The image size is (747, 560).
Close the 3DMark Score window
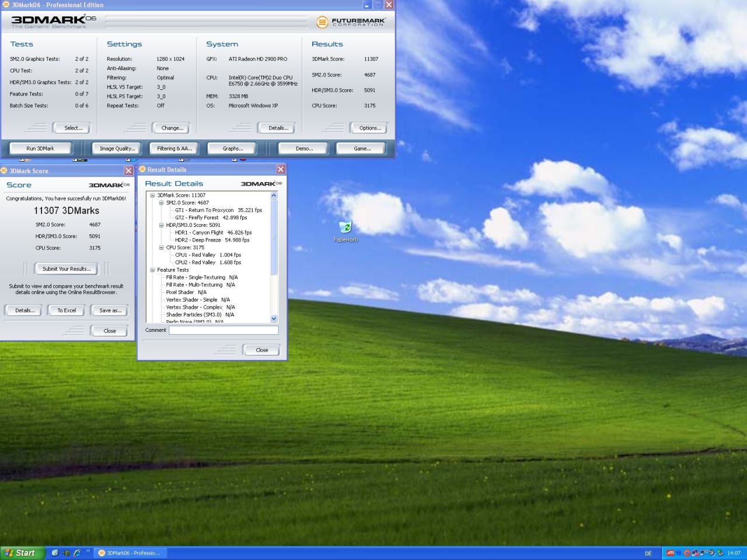click(x=128, y=170)
